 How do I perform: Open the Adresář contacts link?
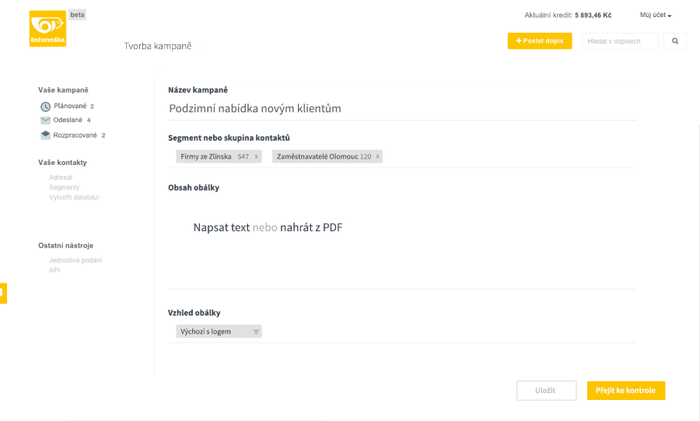point(61,177)
